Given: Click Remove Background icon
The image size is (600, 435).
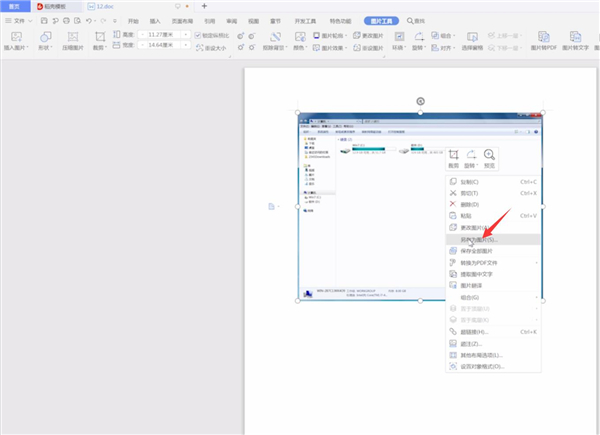Looking at the screenshot, I should pos(274,40).
